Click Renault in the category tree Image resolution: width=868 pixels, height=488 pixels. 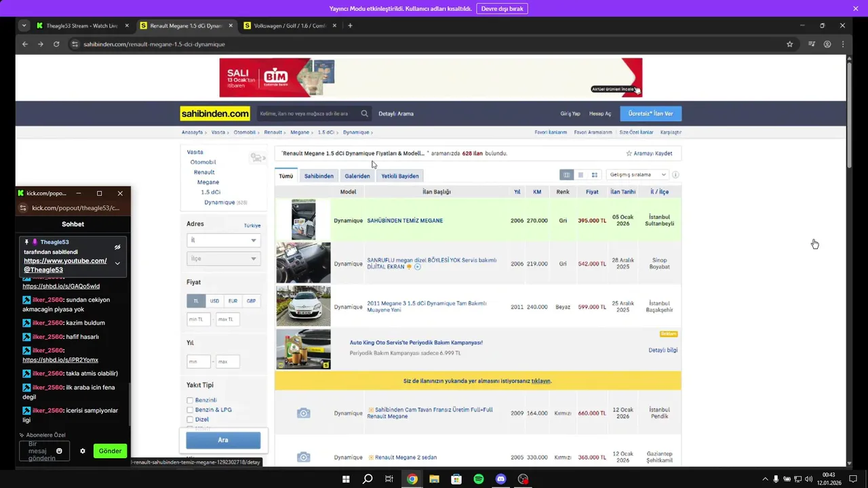tap(204, 172)
